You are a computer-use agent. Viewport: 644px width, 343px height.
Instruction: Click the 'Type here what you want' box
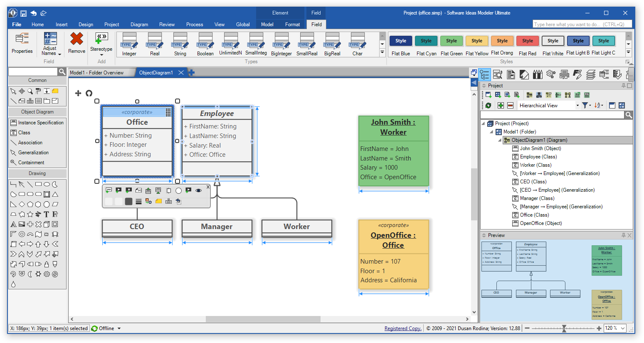[x=582, y=25]
